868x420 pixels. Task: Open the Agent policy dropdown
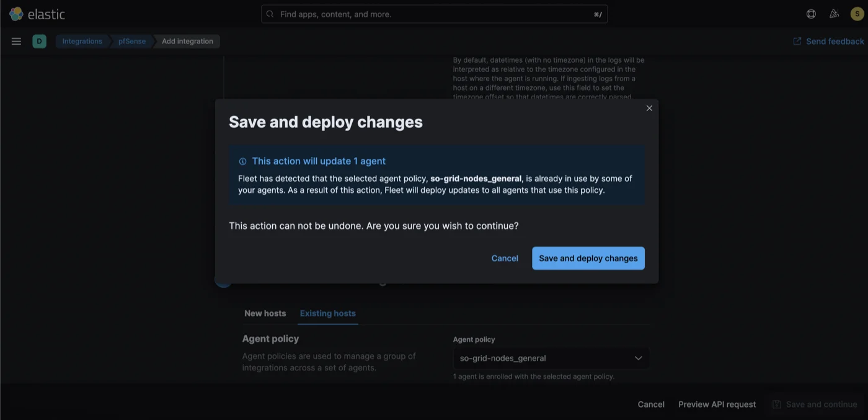(x=551, y=358)
